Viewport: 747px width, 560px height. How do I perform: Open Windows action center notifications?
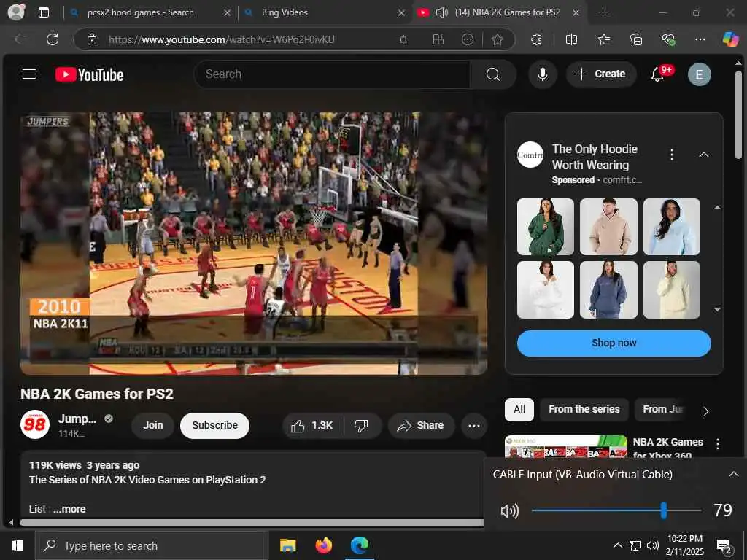point(724,545)
